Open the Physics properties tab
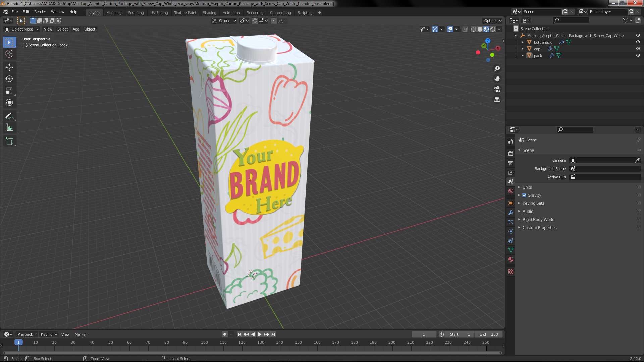644x362 pixels. pos(511,231)
